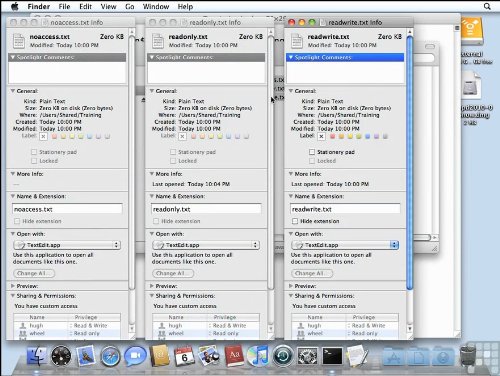Open Applications folder stack in Dock

point(394,358)
